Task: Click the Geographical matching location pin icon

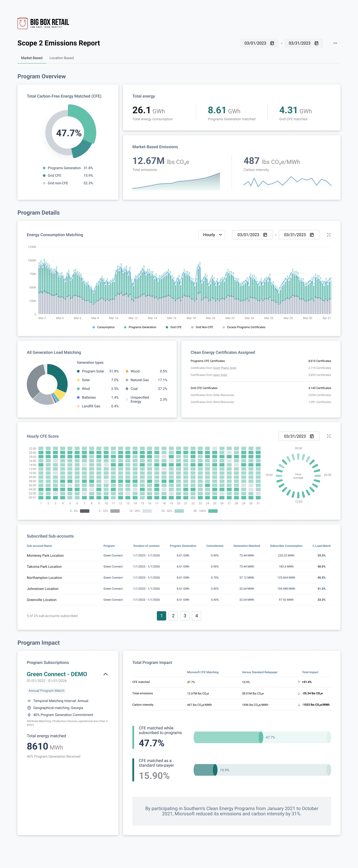Action: [x=29, y=708]
